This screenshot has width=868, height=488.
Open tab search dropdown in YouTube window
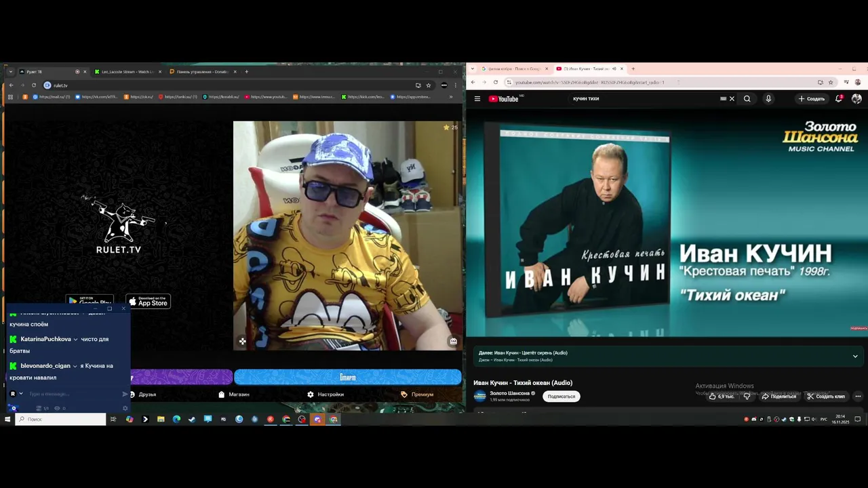pos(472,68)
